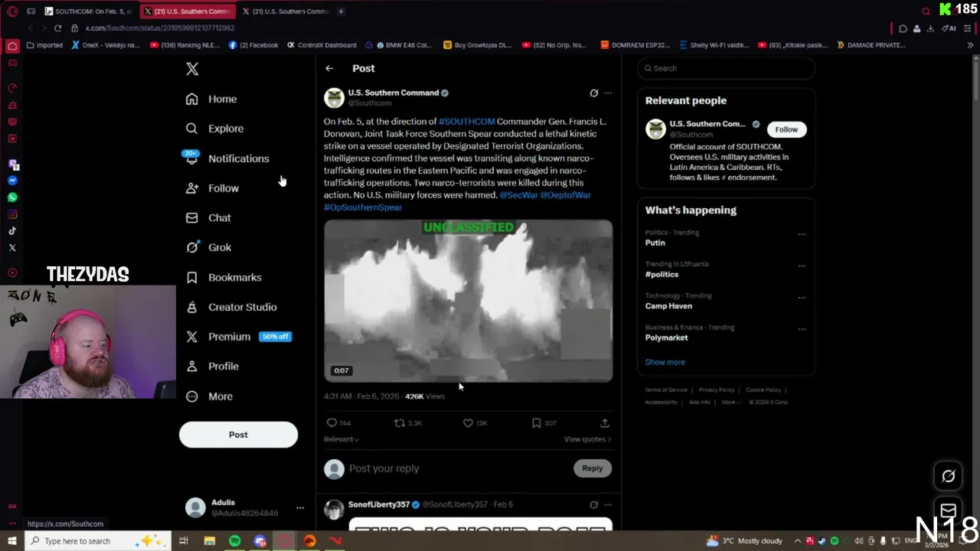980x551 pixels.
Task: Bookmark the post (307)
Action: 537,422
